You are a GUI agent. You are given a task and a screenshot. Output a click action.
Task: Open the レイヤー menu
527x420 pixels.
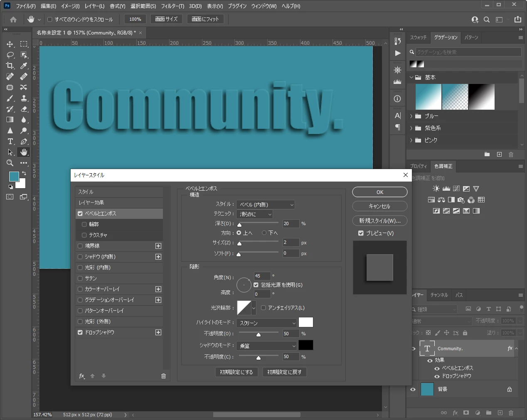tap(94, 6)
